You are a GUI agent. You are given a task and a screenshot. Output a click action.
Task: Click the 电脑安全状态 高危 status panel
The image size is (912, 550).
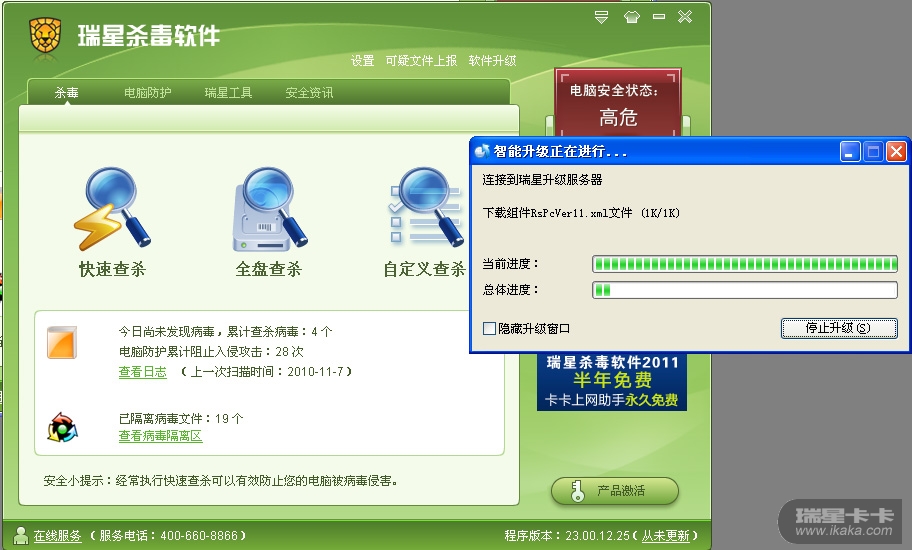click(618, 103)
